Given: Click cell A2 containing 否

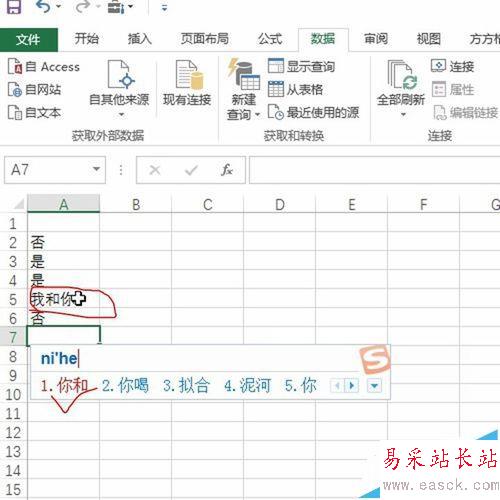Looking at the screenshot, I should click(64, 242).
